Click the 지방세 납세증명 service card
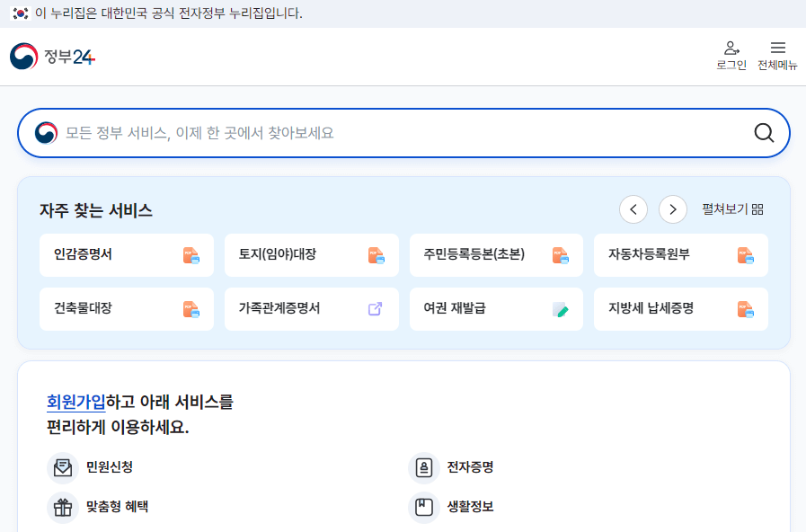The height and width of the screenshot is (532, 806). point(680,309)
